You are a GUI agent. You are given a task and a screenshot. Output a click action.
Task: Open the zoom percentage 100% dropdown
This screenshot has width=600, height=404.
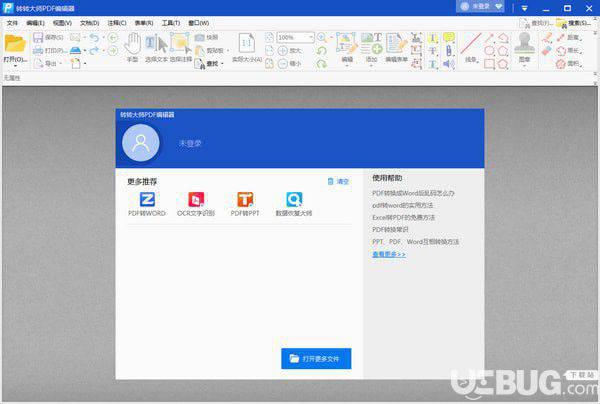click(x=310, y=37)
